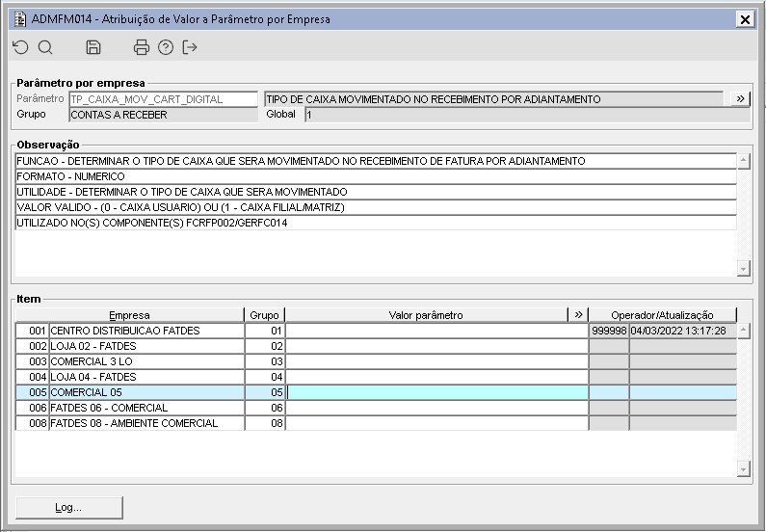
Task: Click Item table scrollbar down arrow
Action: point(744,469)
